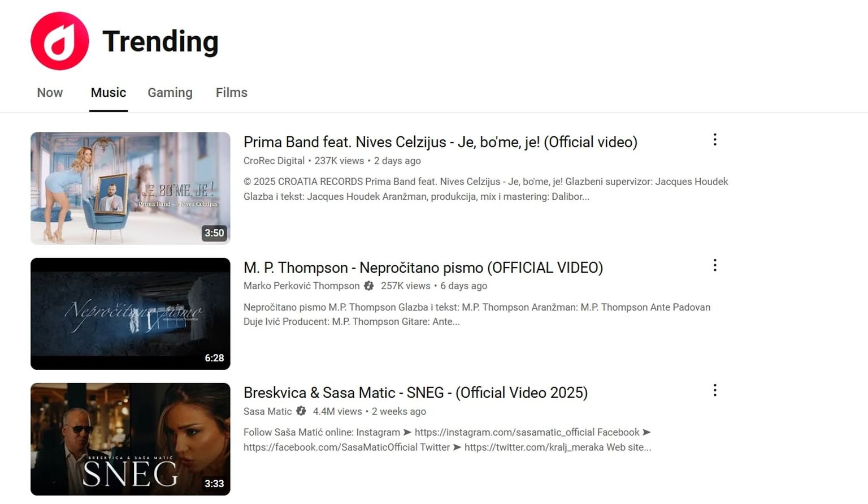The height and width of the screenshot is (504, 868).
Task: Open more options menu for SNEG video
Action: coord(715,390)
